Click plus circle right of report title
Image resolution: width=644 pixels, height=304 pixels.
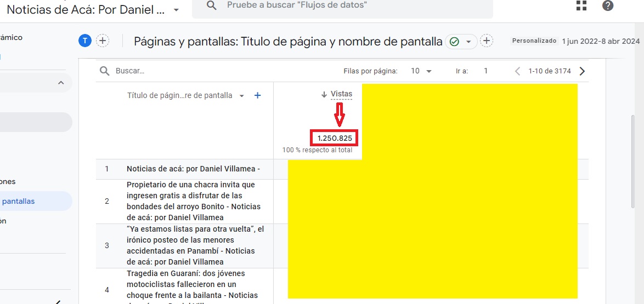pyautogui.click(x=487, y=41)
